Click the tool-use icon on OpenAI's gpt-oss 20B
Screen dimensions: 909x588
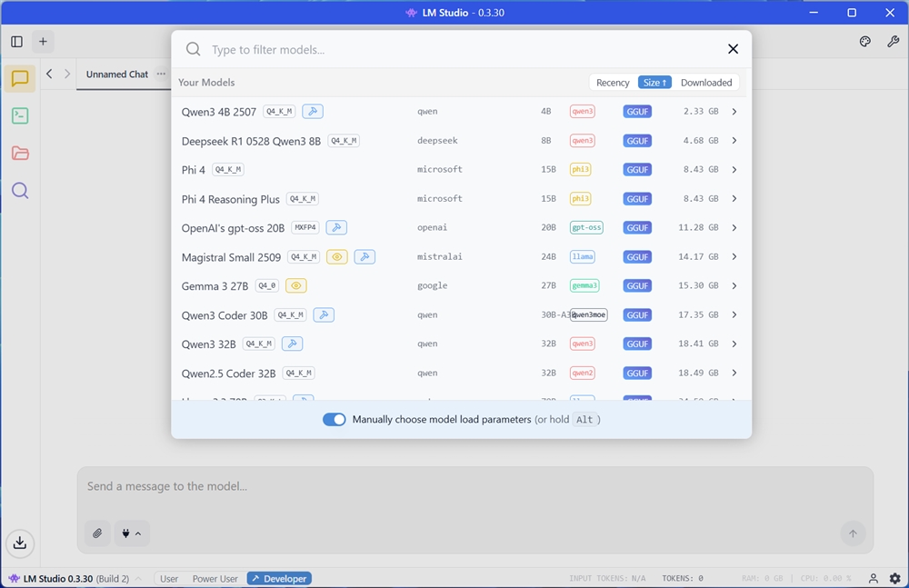click(336, 227)
